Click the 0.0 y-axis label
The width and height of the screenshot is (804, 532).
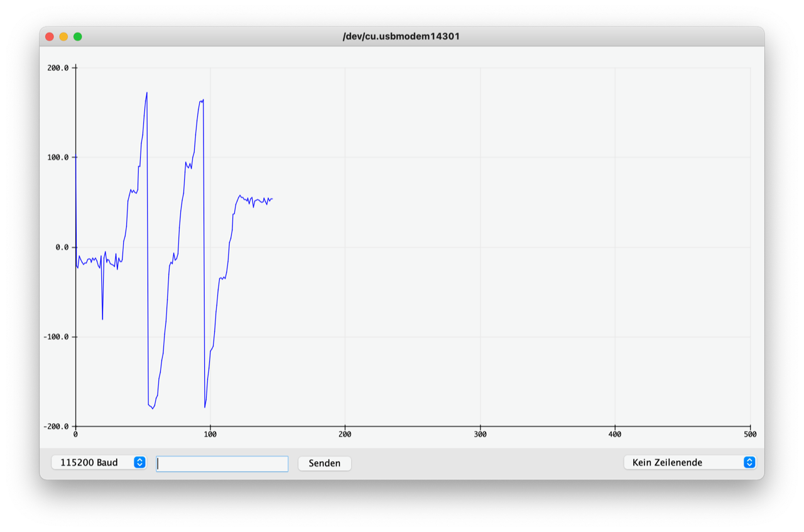point(62,247)
